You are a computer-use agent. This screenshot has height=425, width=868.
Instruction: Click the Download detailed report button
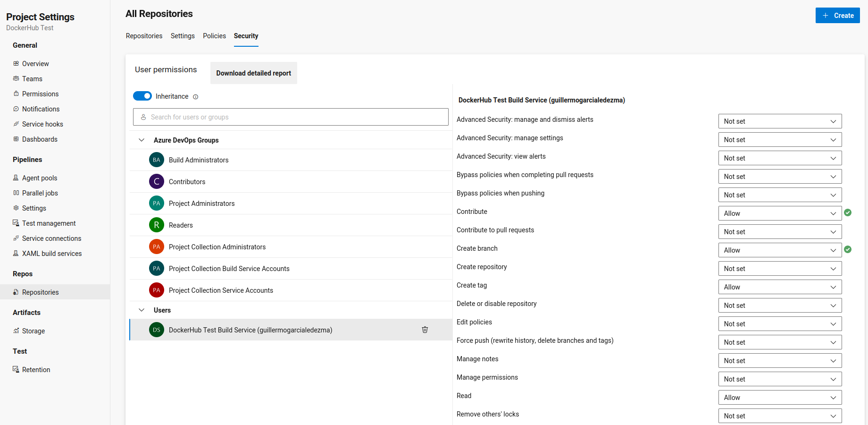click(253, 73)
